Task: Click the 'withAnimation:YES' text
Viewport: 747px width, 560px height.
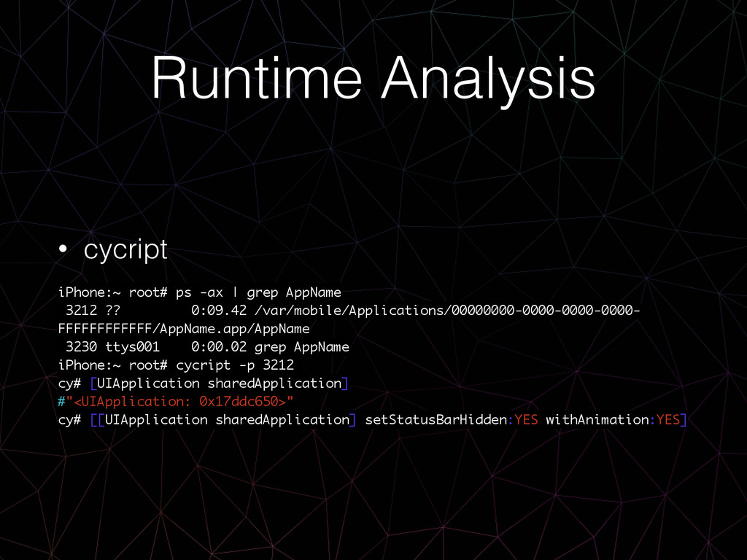Action: [612, 419]
